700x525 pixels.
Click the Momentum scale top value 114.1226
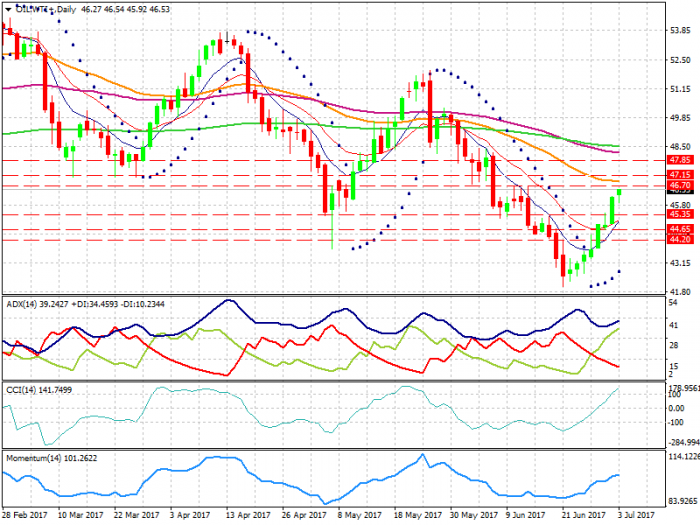[x=683, y=456]
